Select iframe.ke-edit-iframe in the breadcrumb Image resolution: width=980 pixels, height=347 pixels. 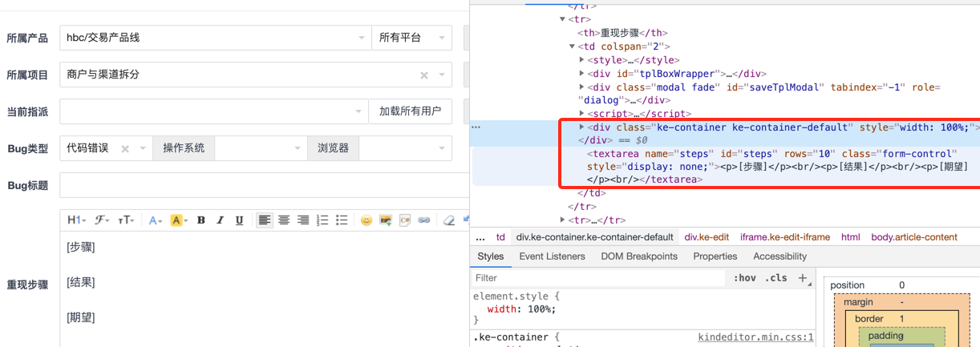point(785,237)
